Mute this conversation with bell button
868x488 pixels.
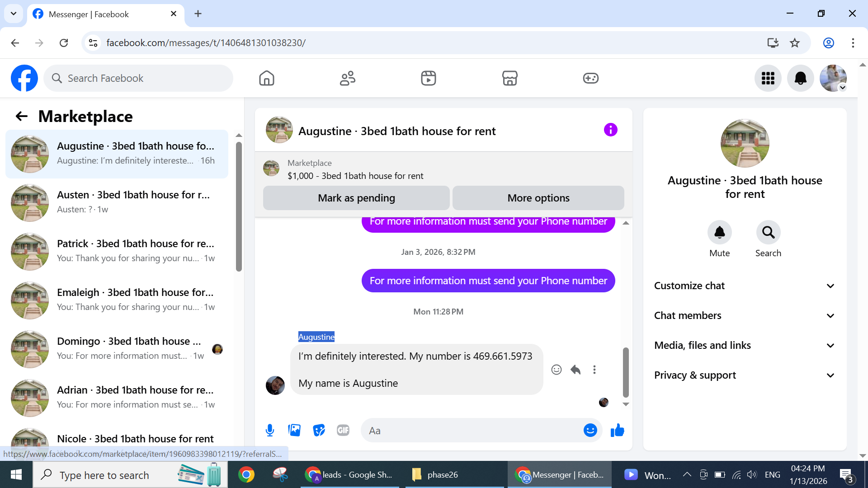(x=719, y=233)
